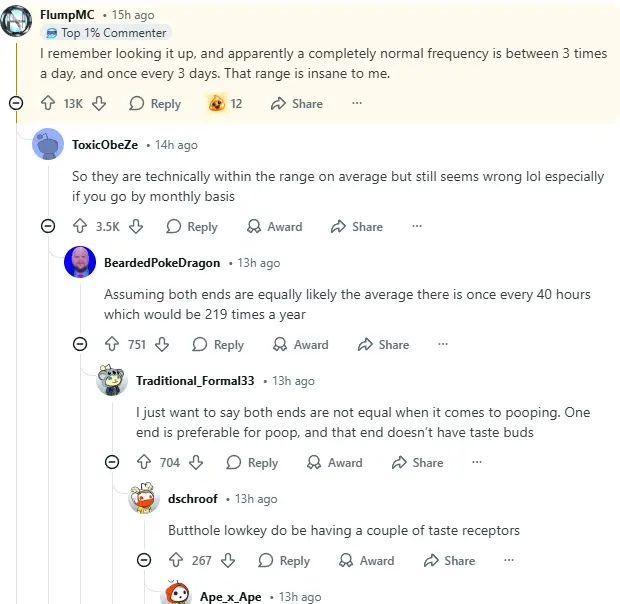Open ToxicObeZe's username link

(105, 145)
